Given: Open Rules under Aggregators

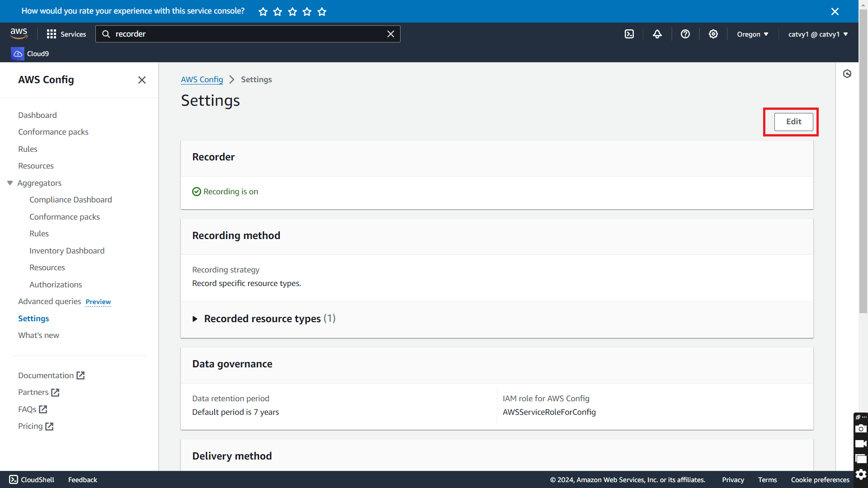Looking at the screenshot, I should [x=39, y=234].
